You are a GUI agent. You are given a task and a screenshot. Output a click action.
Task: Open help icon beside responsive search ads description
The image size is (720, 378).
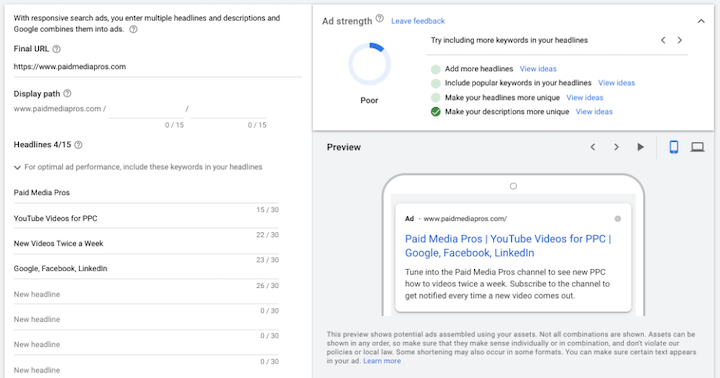point(133,29)
